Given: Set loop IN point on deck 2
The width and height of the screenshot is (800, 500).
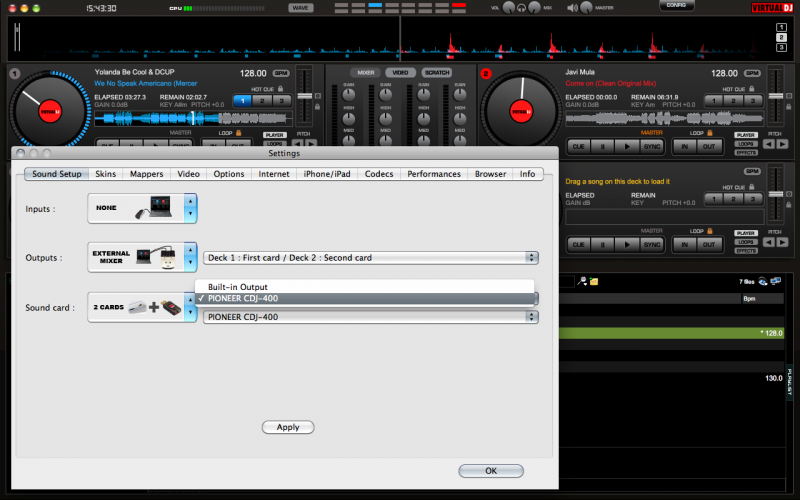Looking at the screenshot, I should coord(685,146).
